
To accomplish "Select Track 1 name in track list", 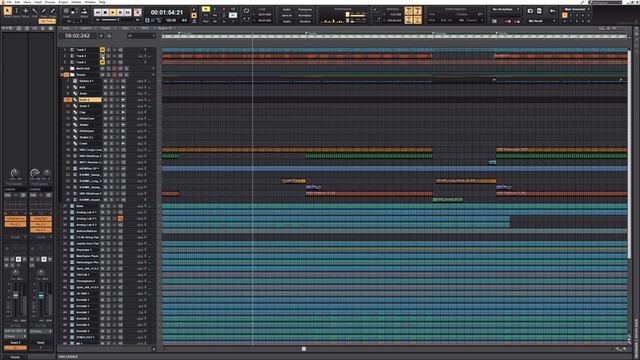I will (81, 50).
